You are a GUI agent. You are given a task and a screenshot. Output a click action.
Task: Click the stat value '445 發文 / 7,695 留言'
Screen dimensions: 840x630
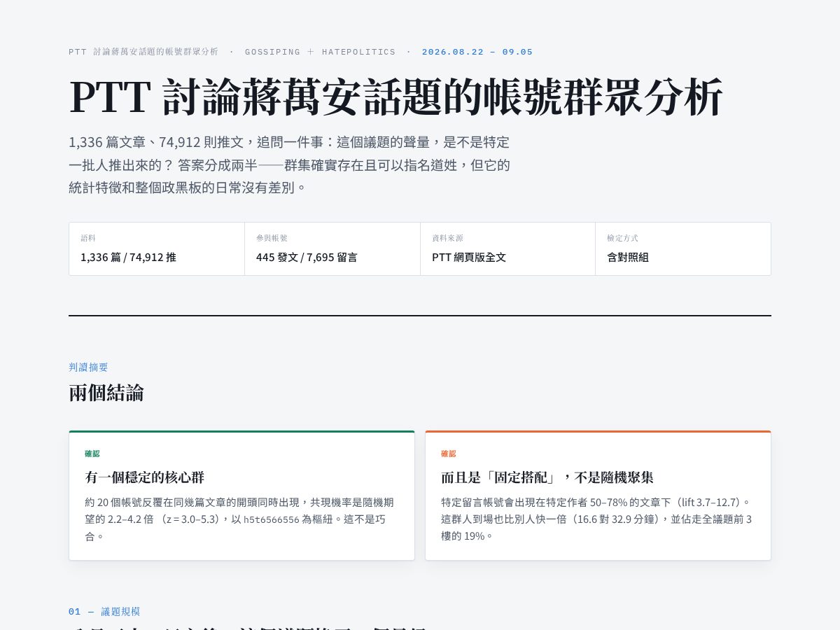[307, 257]
